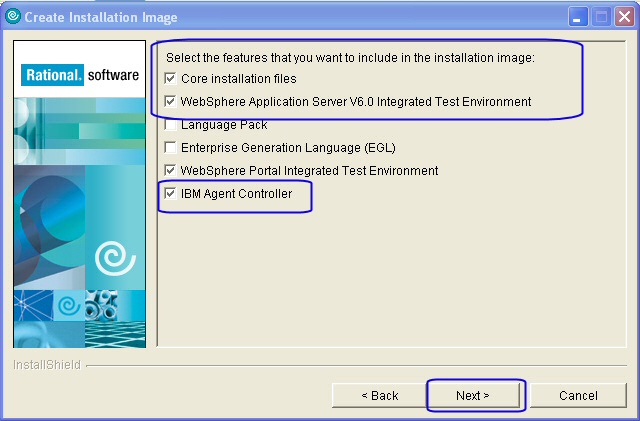This screenshot has width=640, height=421.
Task: Click the 'Select the features' instruction text
Action: tap(350, 58)
